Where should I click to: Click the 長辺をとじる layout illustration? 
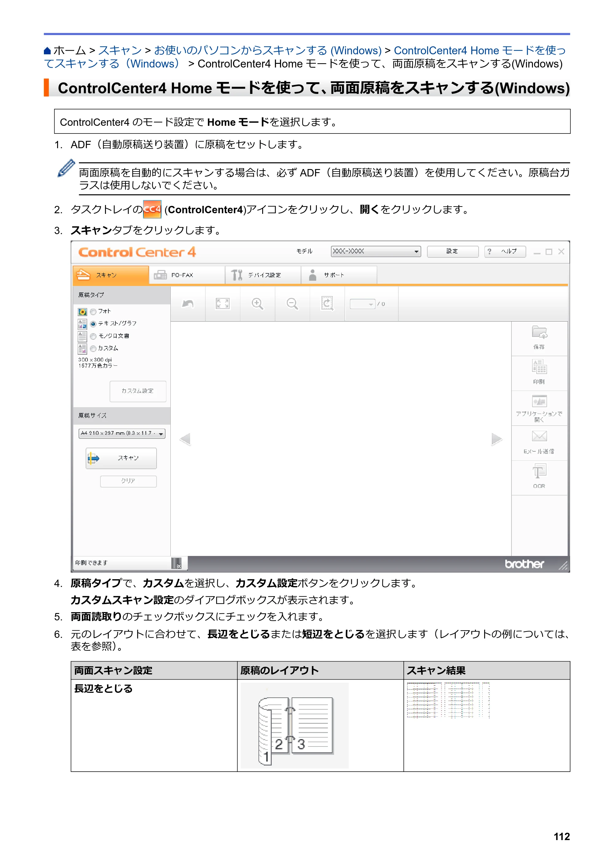(x=295, y=725)
